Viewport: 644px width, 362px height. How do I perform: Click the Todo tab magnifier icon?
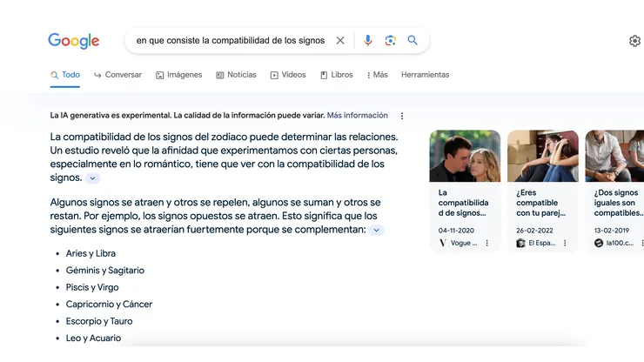[x=54, y=75]
